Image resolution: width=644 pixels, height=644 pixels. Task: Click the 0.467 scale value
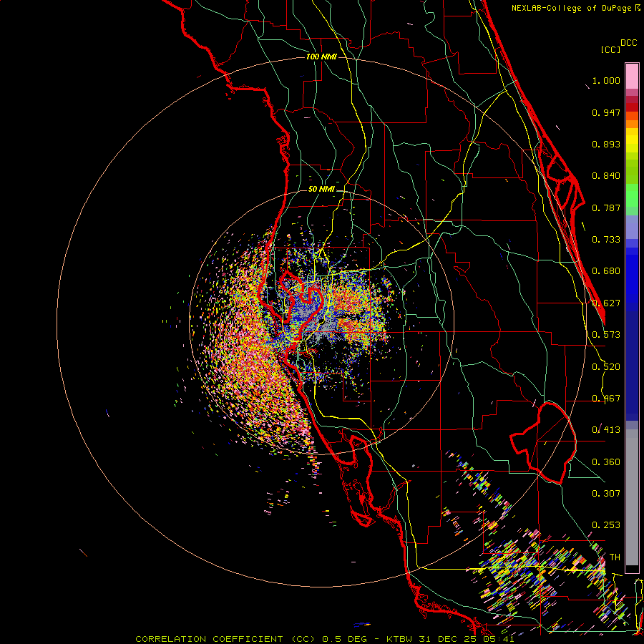606,399
